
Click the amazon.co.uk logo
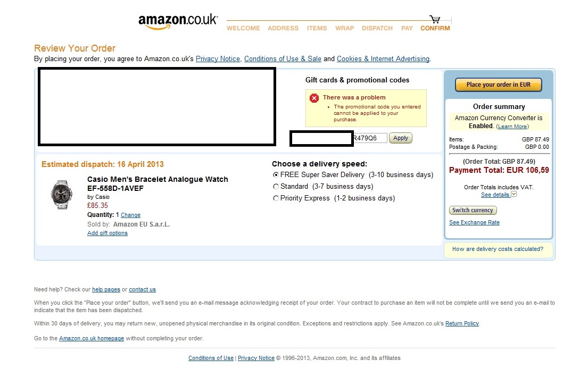[178, 21]
